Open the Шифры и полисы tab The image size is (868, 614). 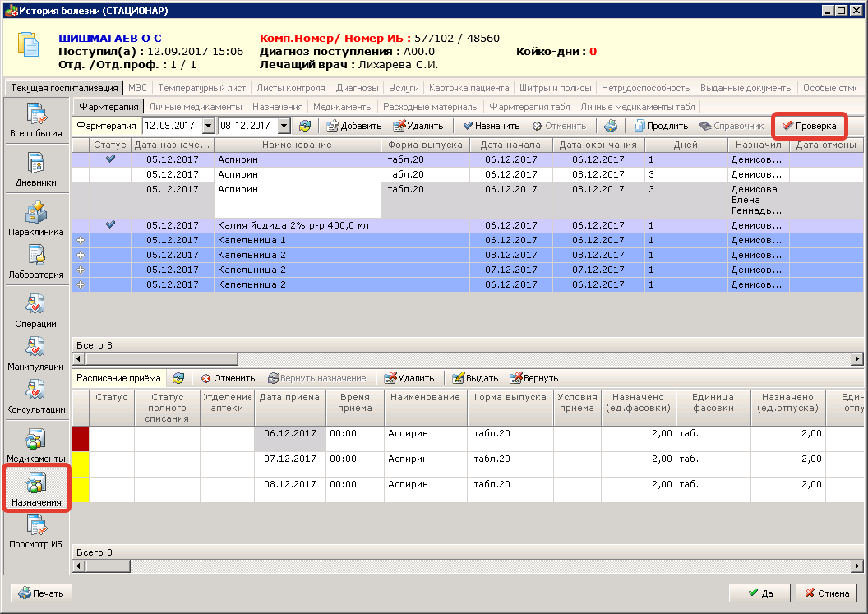pyautogui.click(x=555, y=88)
